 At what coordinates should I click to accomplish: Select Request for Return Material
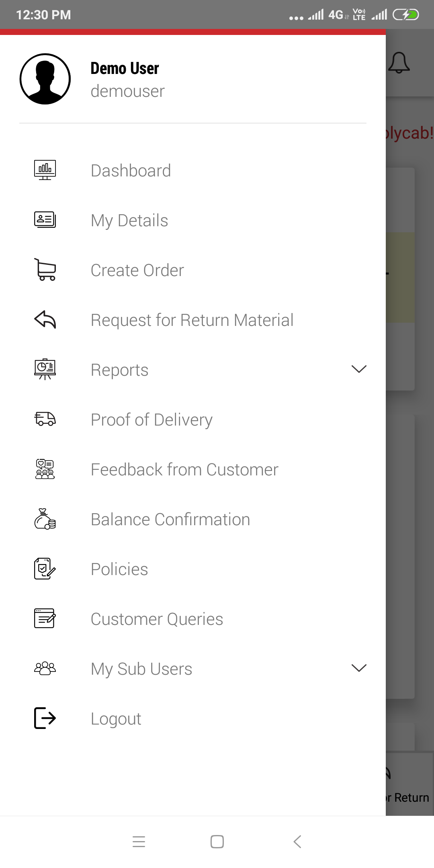pyautogui.click(x=193, y=320)
